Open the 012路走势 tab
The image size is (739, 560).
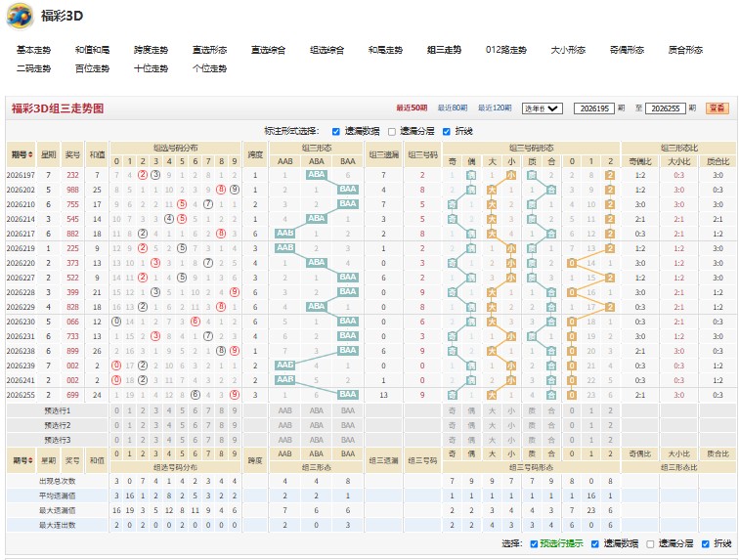[x=506, y=50]
